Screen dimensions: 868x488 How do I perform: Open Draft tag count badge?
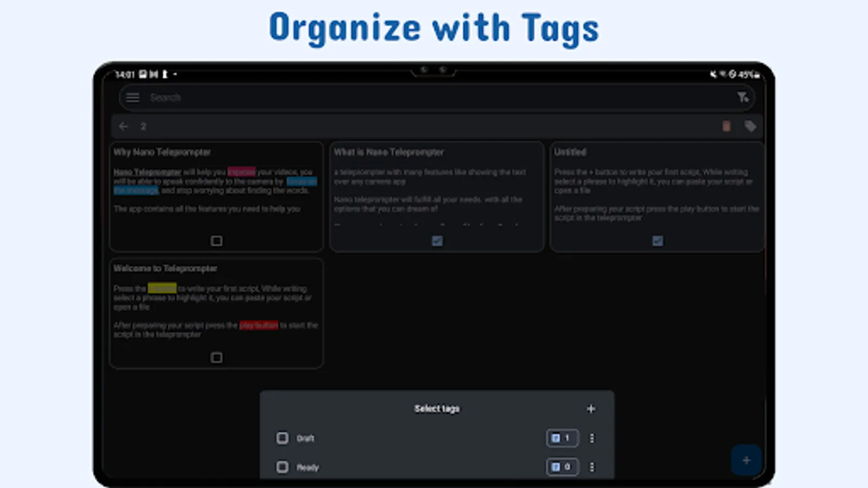(x=562, y=438)
